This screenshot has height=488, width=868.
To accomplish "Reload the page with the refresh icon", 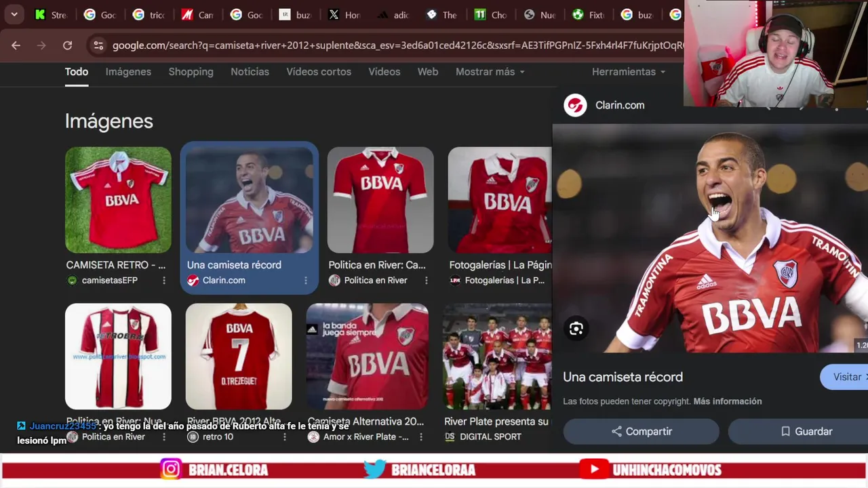I will point(67,45).
